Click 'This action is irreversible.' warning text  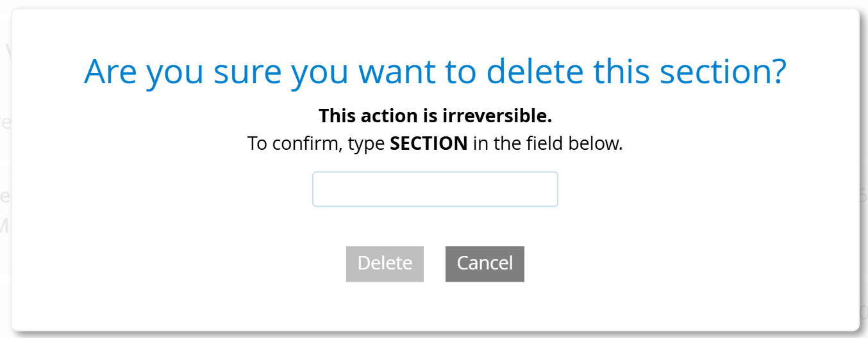pos(435,116)
